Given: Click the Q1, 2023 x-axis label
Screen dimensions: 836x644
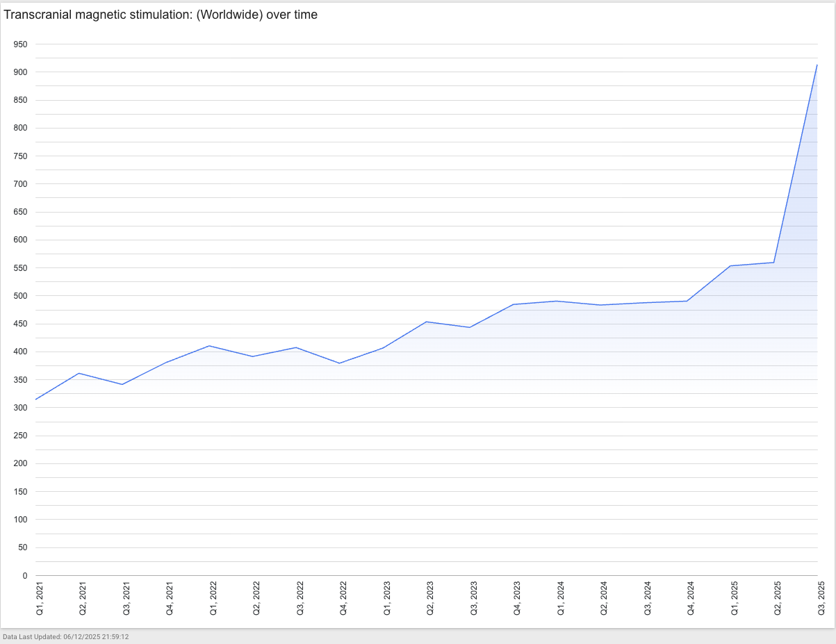Looking at the screenshot, I should [387, 598].
